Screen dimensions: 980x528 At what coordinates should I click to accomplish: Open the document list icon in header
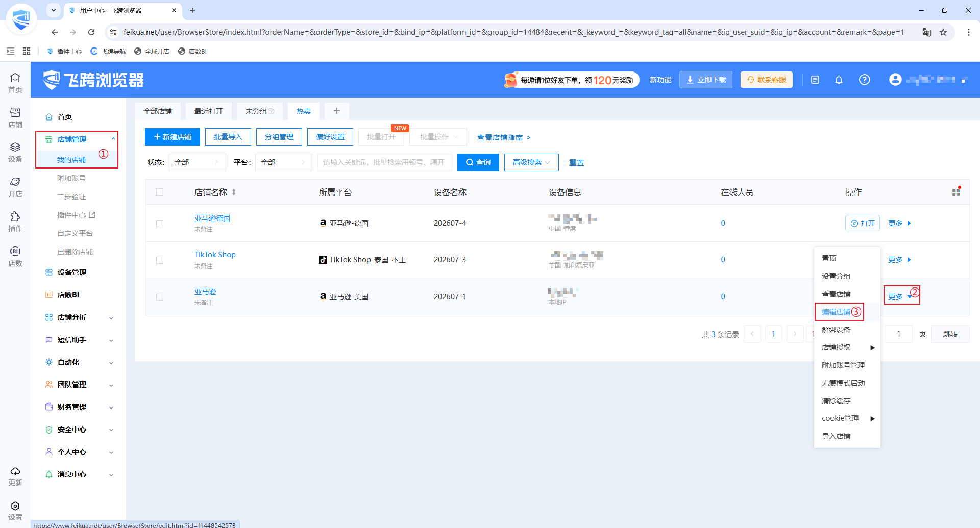[815, 80]
